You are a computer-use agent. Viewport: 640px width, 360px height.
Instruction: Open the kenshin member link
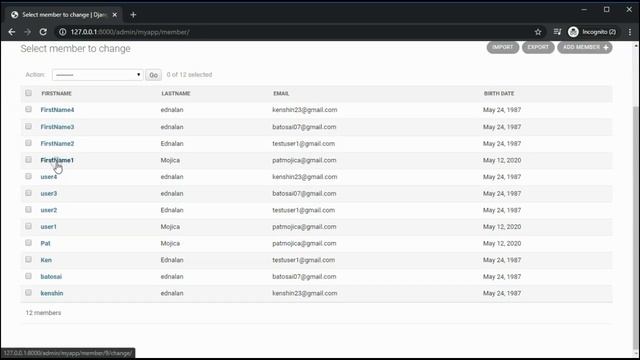(x=52, y=293)
